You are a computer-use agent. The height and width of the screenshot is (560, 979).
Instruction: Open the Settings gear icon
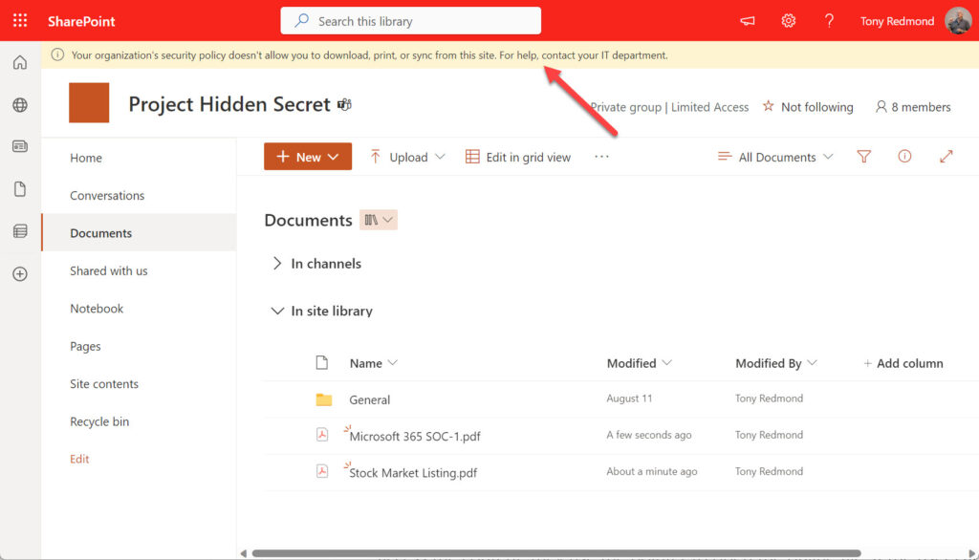789,21
